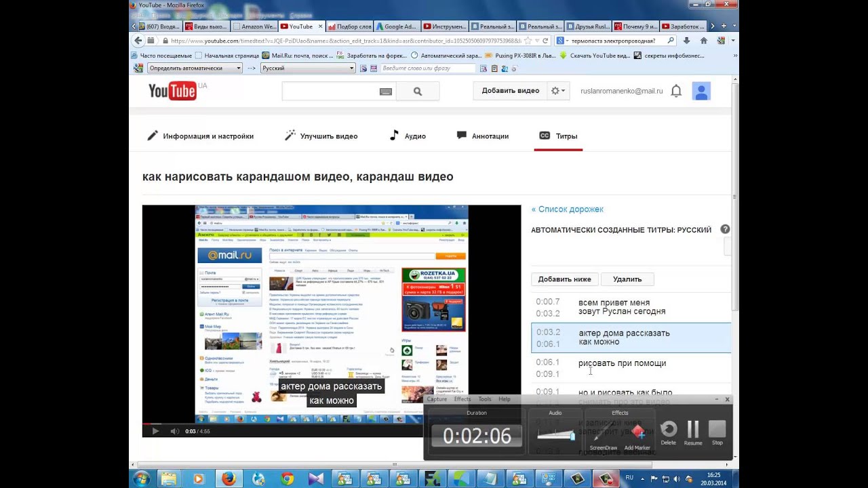The height and width of the screenshot is (488, 868).
Task: Open recorder Effects menu
Action: coord(462,399)
